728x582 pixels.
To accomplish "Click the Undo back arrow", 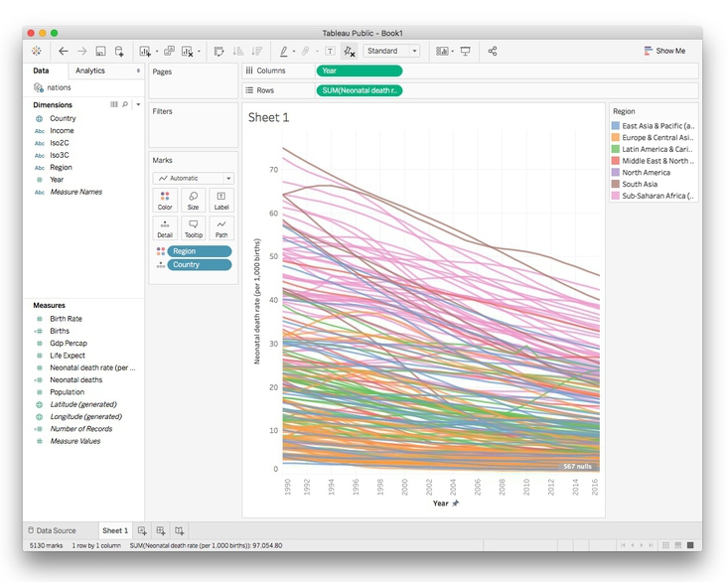I will point(64,51).
